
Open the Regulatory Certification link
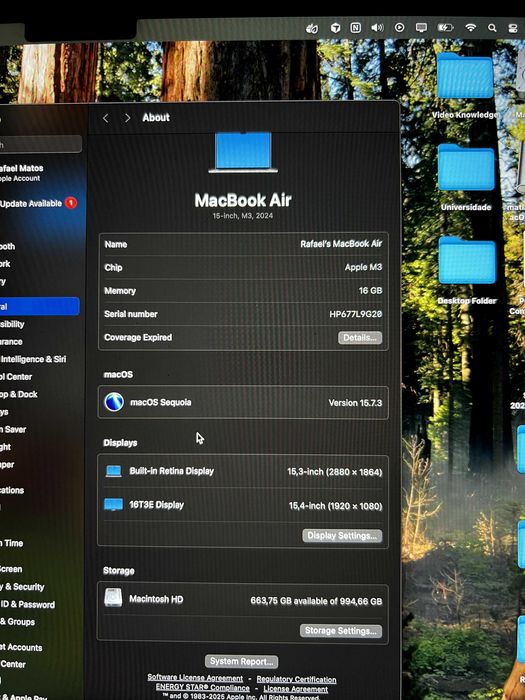[296, 679]
